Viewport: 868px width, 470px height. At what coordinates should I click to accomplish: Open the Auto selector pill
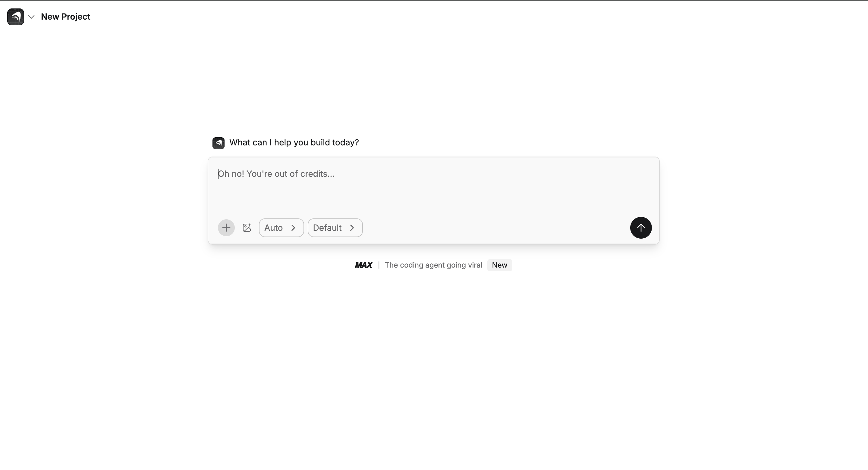tap(281, 228)
